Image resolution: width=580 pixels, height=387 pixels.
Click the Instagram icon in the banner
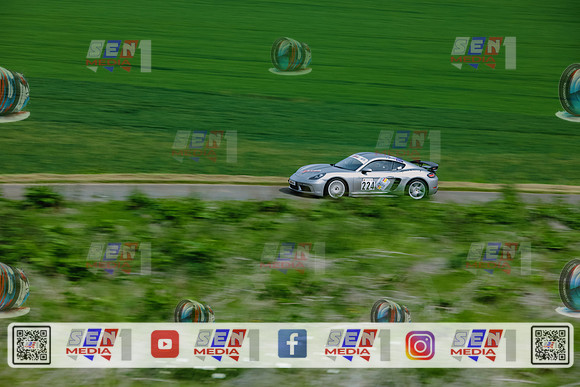point(420,345)
